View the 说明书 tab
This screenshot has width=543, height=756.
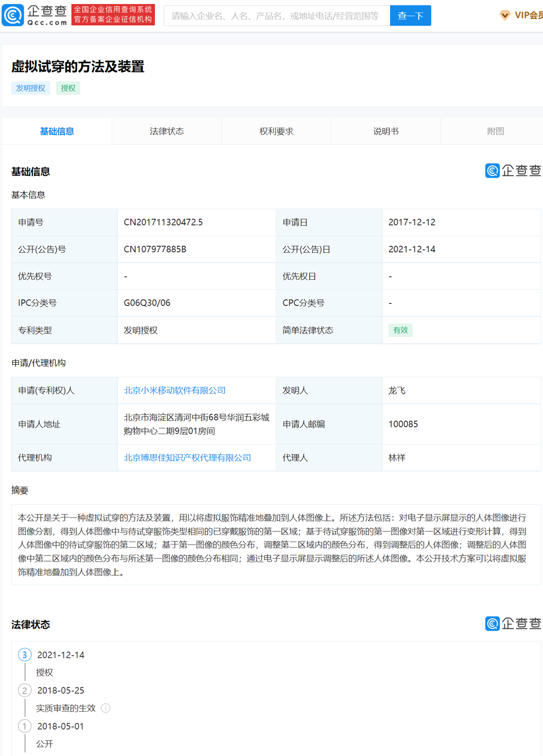coord(385,131)
